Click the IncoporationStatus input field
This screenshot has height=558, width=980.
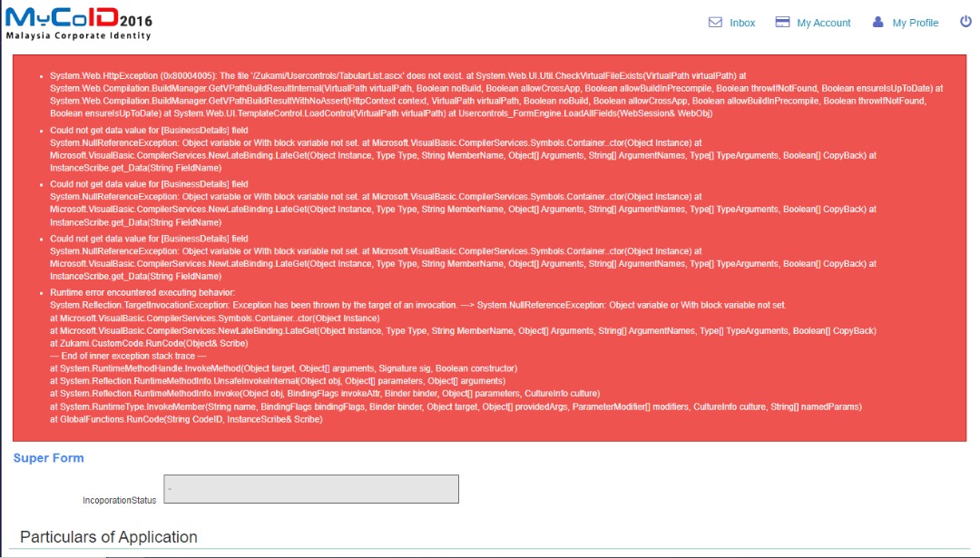point(311,489)
